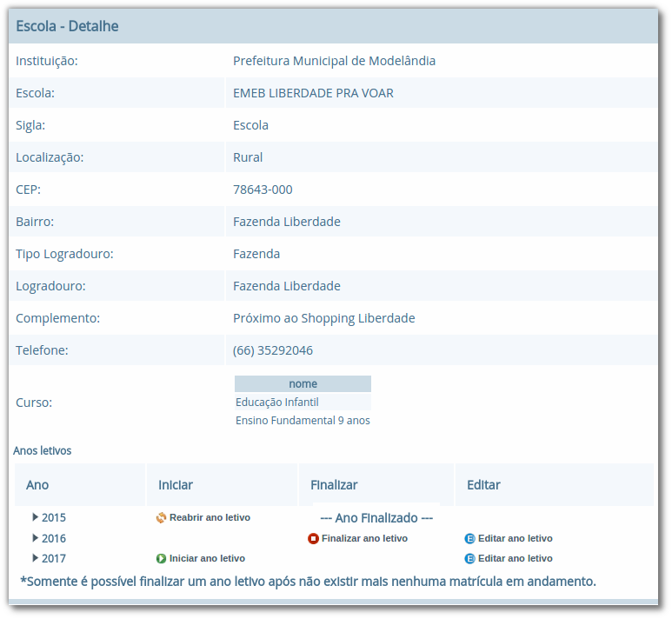Open 'Editar ano letivo' text for 2017

click(515, 558)
